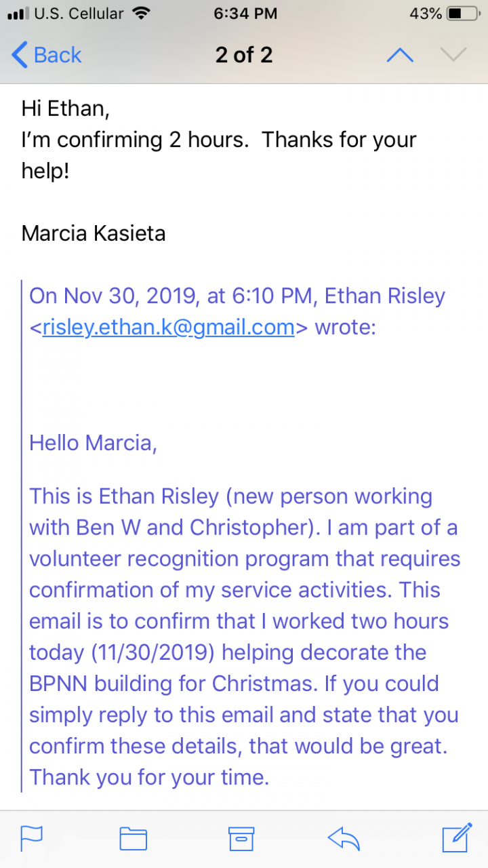The width and height of the screenshot is (488, 868).
Task: Tap the "Hi Ethan," greeting line
Action: (66, 108)
